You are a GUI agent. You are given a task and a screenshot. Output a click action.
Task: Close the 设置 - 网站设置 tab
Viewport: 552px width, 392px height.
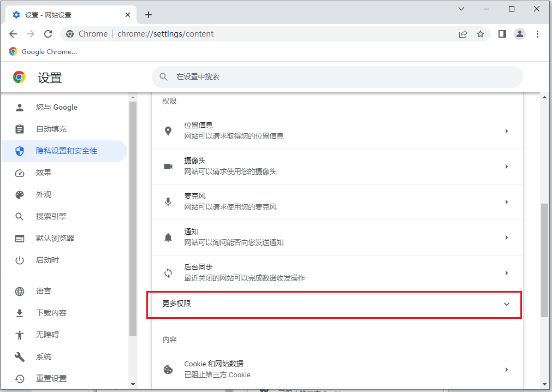[128, 15]
